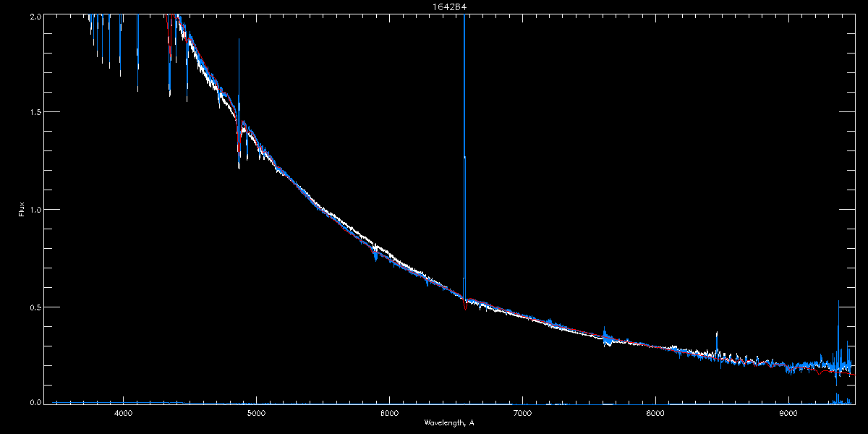Click the 9000 wavelength tick label
Viewport: 868px width, 434px height.
tap(788, 413)
